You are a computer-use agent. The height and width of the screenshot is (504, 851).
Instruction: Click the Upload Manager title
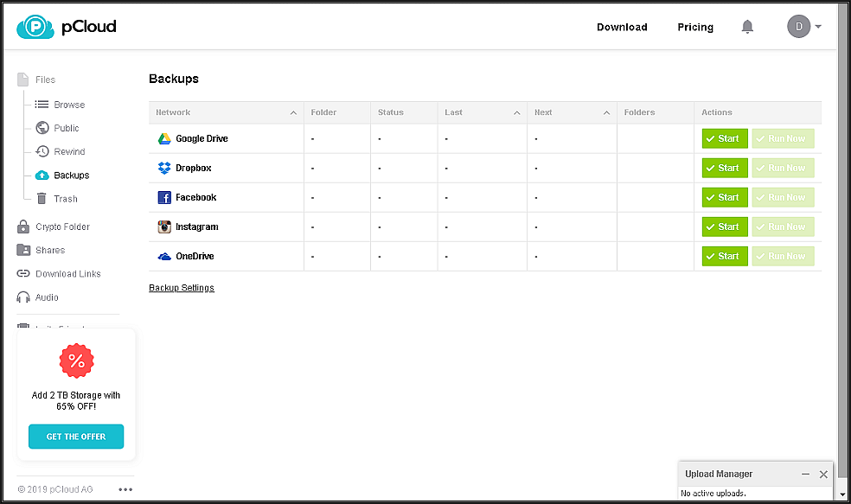click(719, 474)
